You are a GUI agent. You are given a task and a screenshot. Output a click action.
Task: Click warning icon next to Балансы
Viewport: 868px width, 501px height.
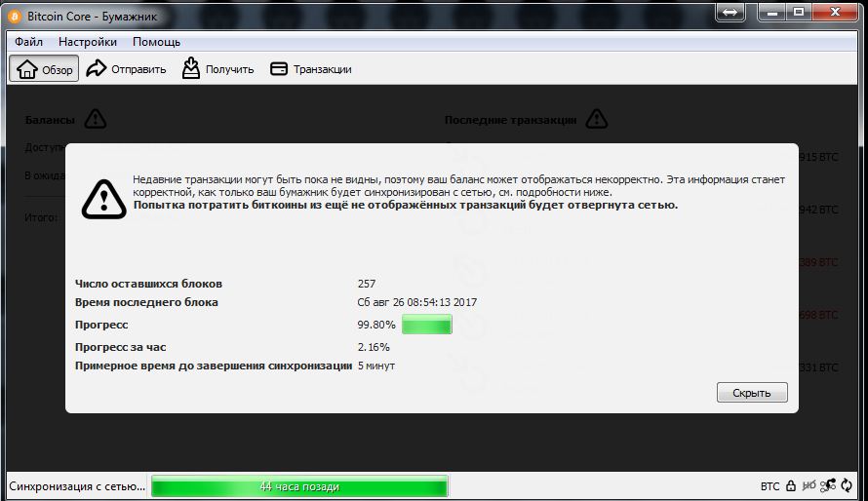95,119
